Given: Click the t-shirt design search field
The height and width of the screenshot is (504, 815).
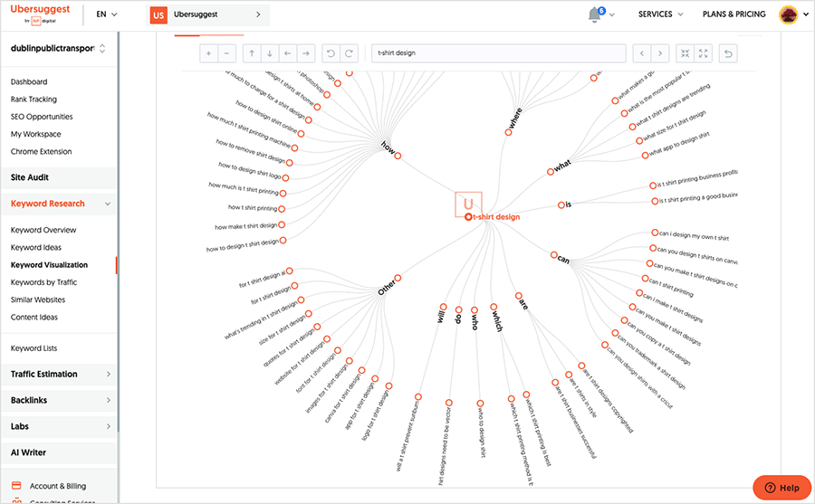Looking at the screenshot, I should 498,53.
